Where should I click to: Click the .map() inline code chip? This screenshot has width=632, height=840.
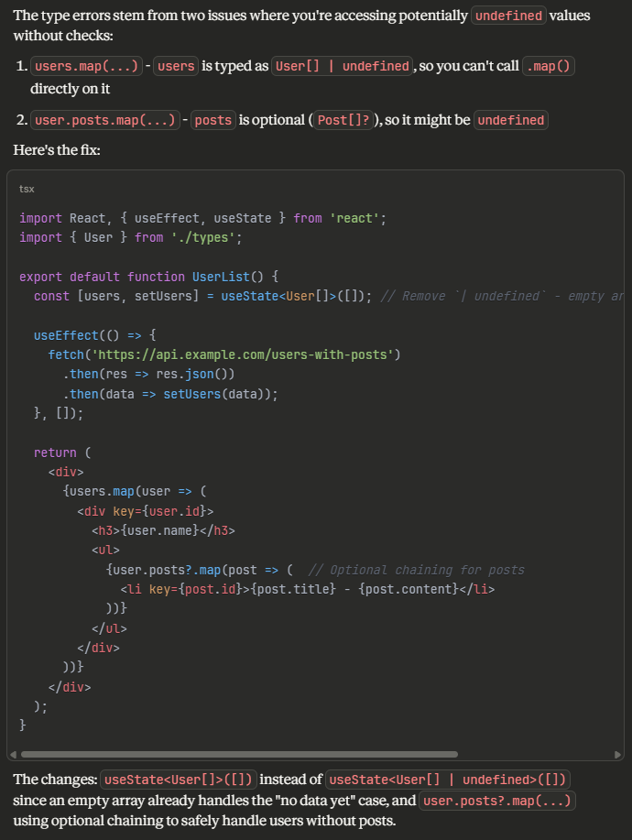coord(548,66)
